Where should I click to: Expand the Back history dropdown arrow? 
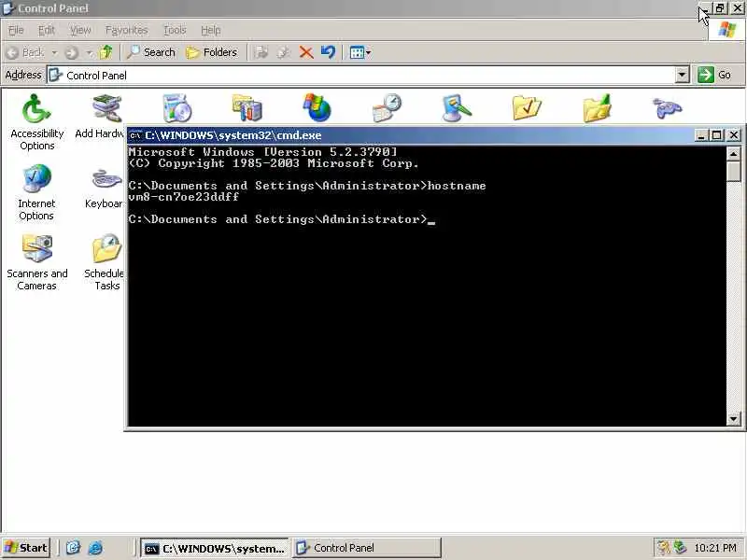tap(54, 52)
